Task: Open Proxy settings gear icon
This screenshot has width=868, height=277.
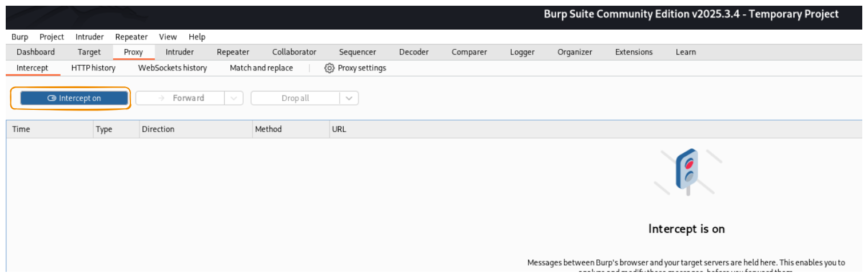Action: coord(329,68)
